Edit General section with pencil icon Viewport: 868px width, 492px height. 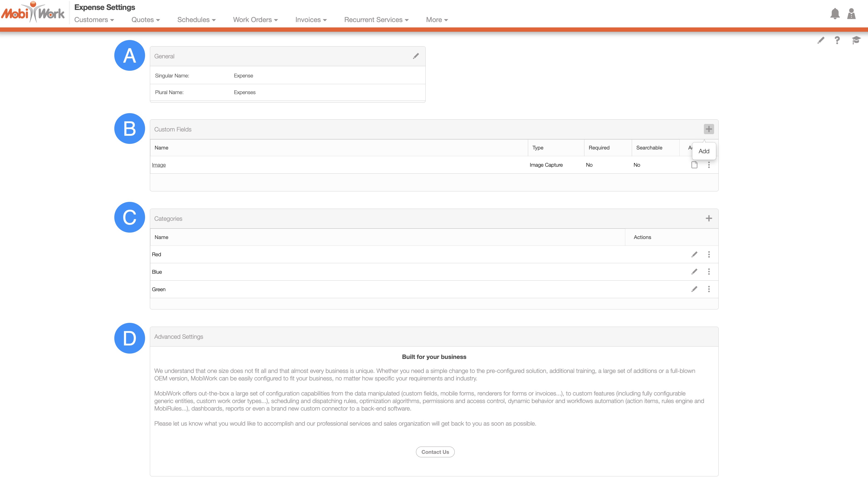click(x=416, y=56)
